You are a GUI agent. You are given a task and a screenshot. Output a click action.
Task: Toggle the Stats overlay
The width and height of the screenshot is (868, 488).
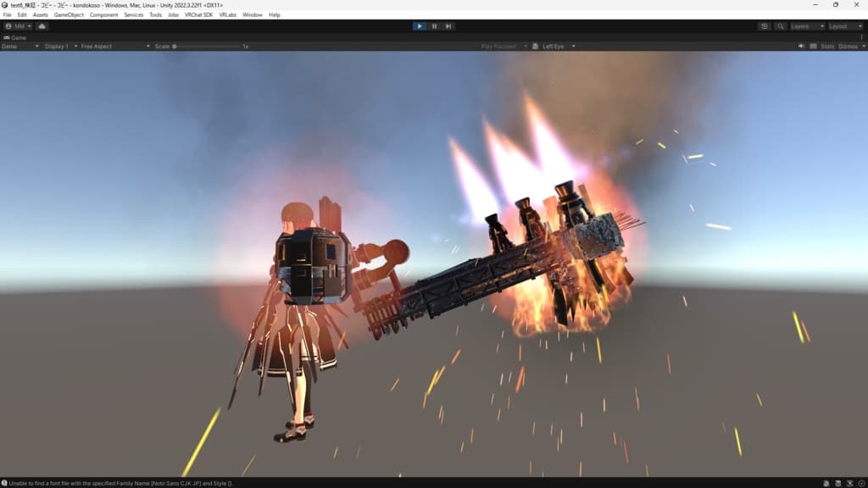[x=827, y=47]
